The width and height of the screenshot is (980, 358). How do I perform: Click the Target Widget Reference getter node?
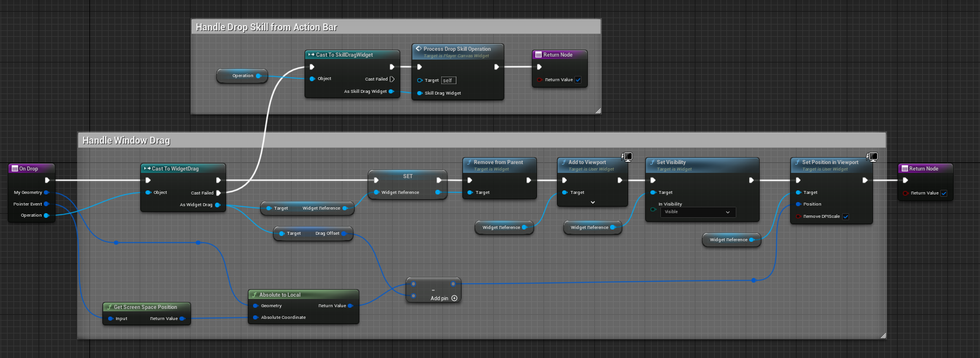(x=307, y=208)
